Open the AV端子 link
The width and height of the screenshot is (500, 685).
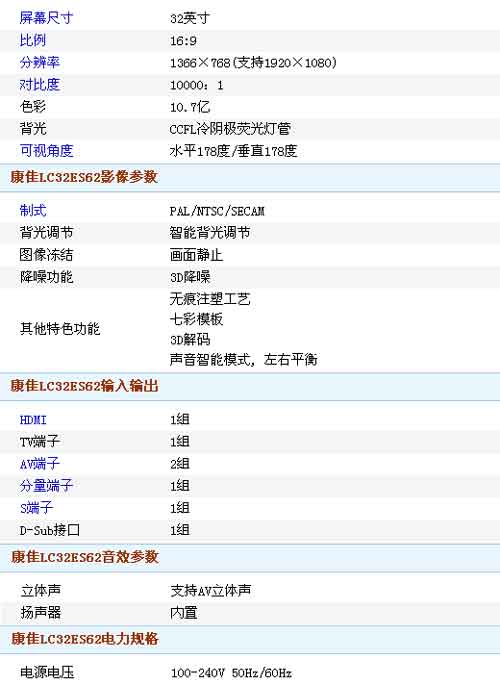[x=40, y=464]
